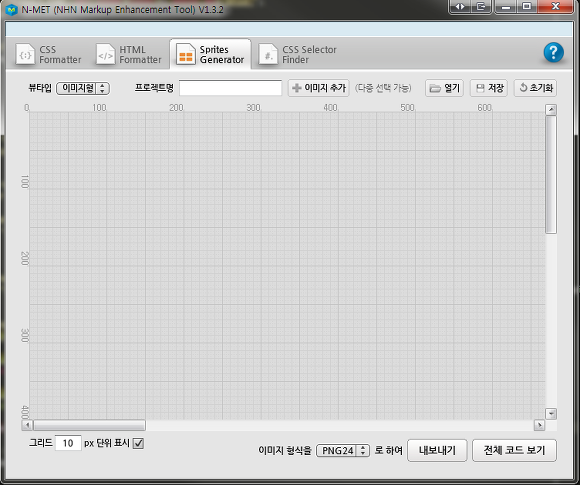Screen dimensions: 580x485
Task: Click the 이미지 추가 button
Action: [318, 88]
